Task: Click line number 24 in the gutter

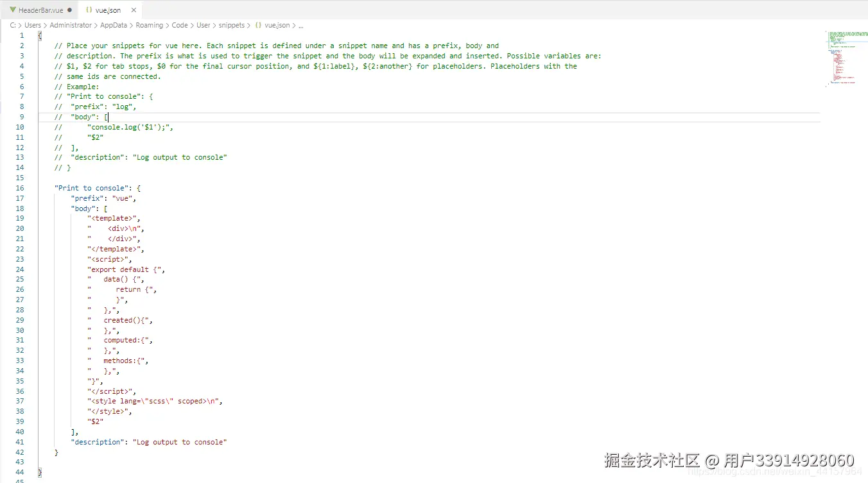Action: click(x=20, y=269)
